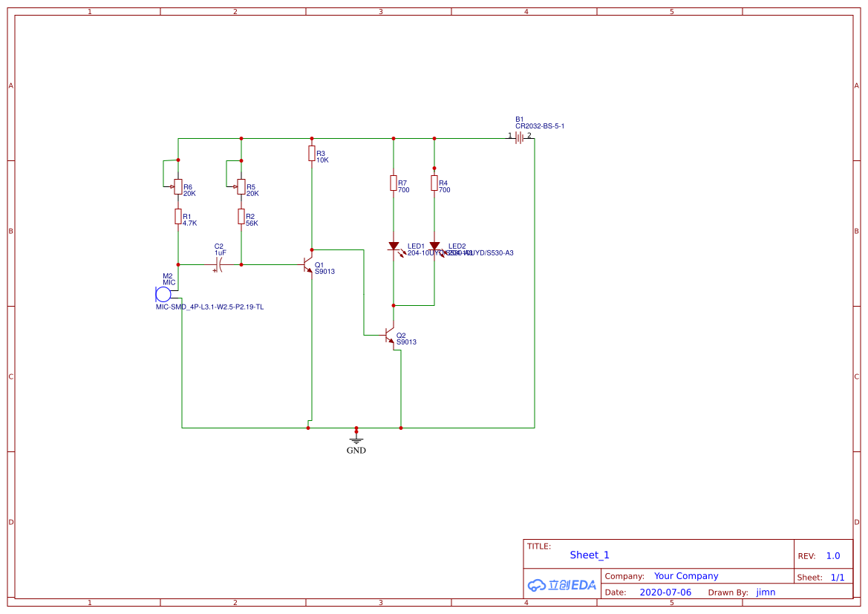Click the company name Your Company
The width and height of the screenshot is (868, 614).
click(x=686, y=576)
